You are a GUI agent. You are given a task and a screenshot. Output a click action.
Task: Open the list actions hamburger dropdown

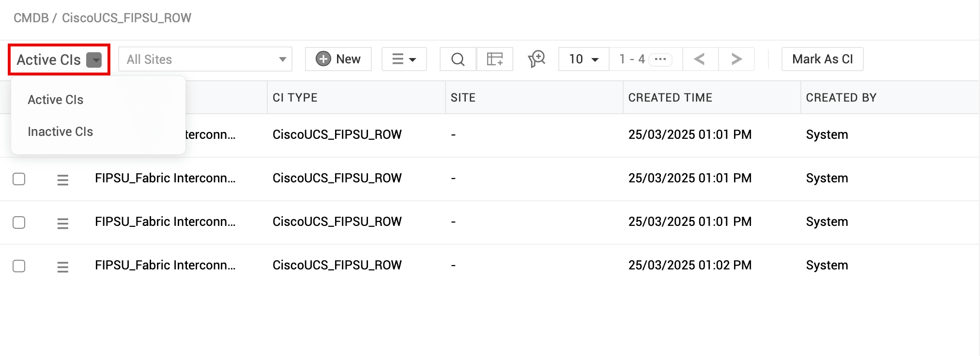tap(404, 59)
